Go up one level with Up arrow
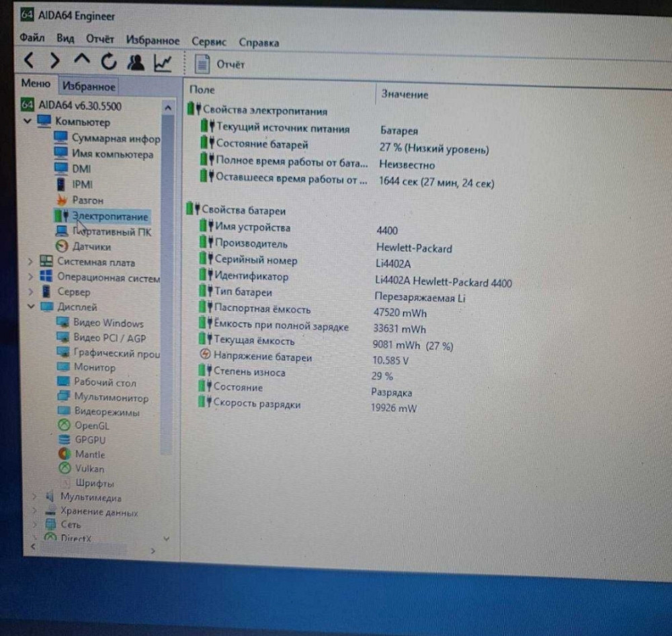672x636 pixels. pos(82,60)
